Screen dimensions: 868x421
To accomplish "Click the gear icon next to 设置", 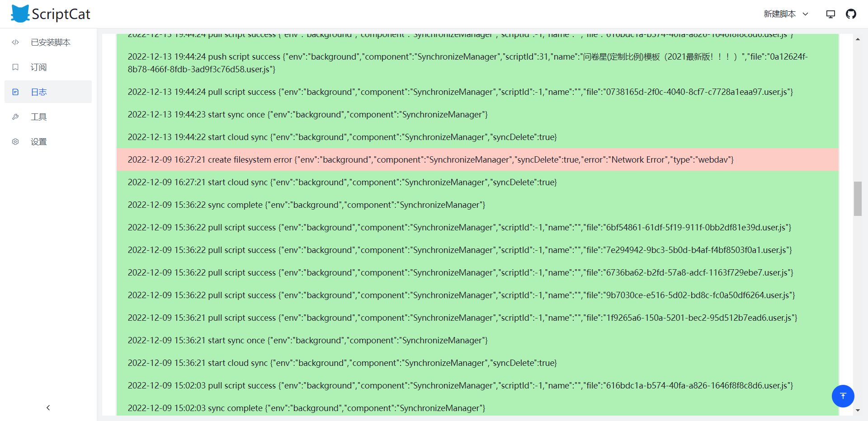I will tap(15, 141).
